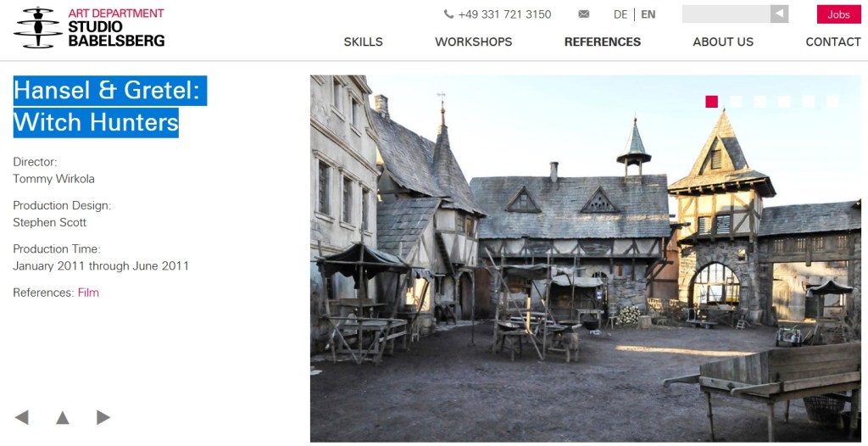Select the second slideshow indicator square
Screen dimensions: 868x446
736,102
